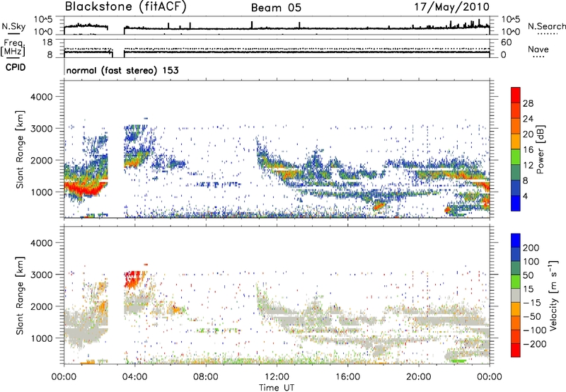Click the "15" velocity colorbar label

point(528,289)
